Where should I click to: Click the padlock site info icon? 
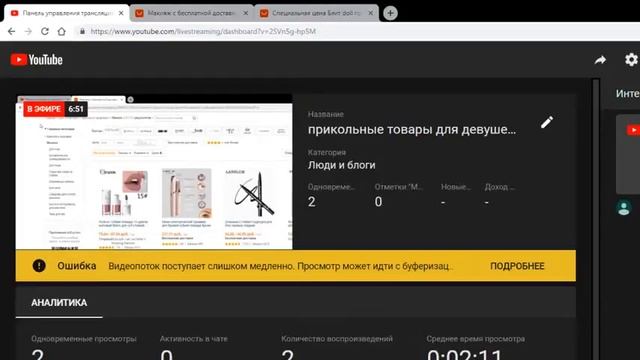[x=82, y=31]
